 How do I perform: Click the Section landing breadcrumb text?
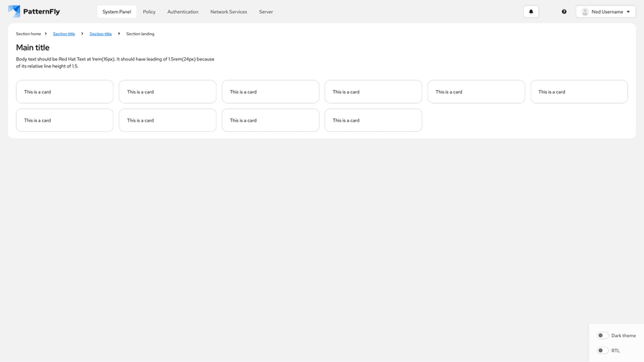click(140, 34)
